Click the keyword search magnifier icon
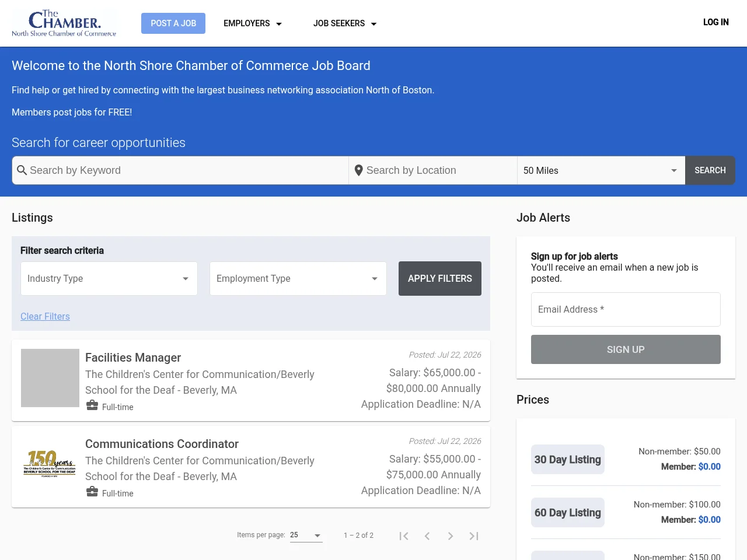The image size is (747, 560). point(22,170)
